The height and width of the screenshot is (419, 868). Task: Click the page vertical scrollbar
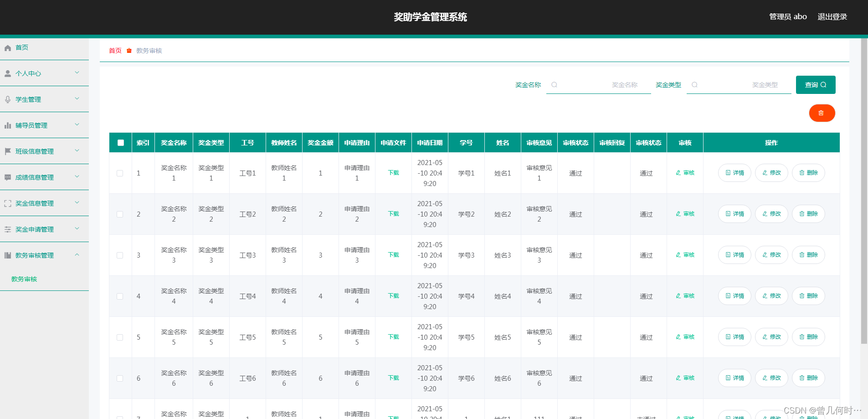coord(864,191)
